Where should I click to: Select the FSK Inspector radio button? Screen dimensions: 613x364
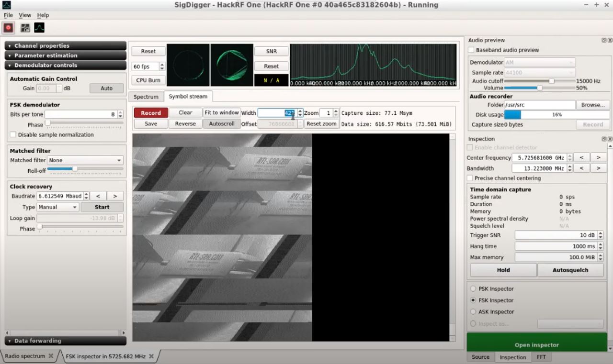click(473, 300)
